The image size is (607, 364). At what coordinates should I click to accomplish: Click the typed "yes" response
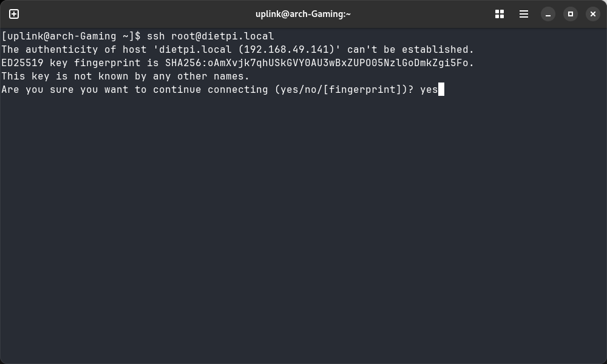[429, 90]
